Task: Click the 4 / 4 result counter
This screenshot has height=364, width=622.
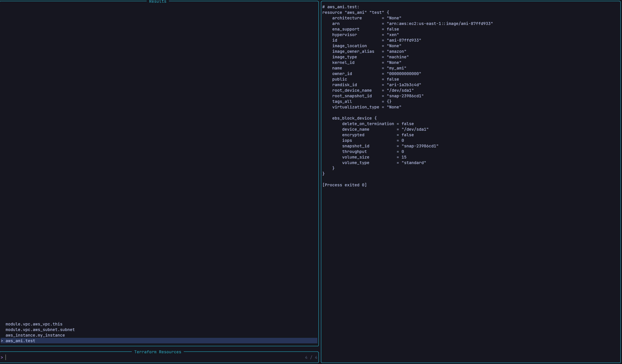Action: pyautogui.click(x=311, y=357)
